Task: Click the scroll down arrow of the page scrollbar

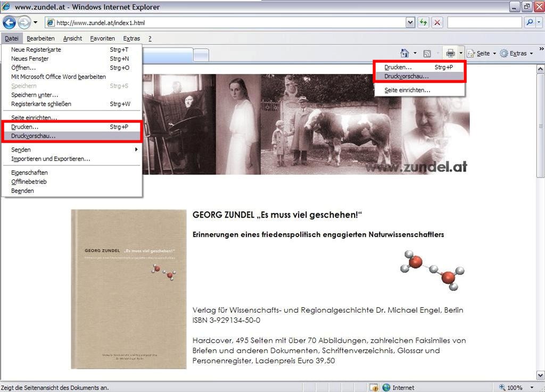Action: [x=540, y=376]
